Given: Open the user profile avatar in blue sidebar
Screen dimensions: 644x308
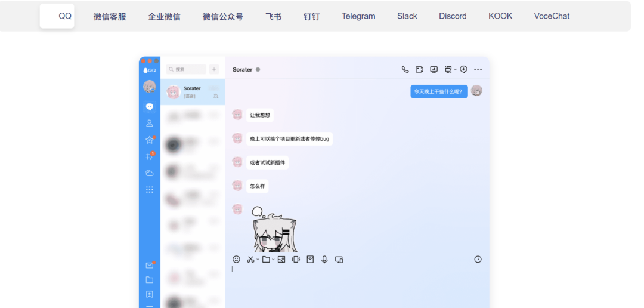Looking at the screenshot, I should 150,87.
